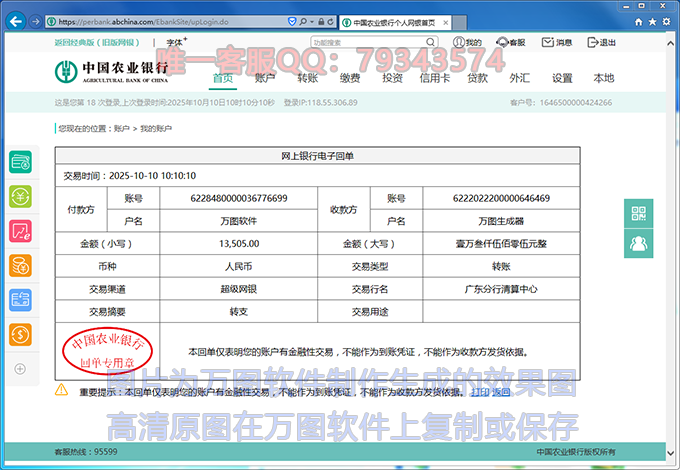Add a shortcut with the plus icon
This screenshot has width=680, height=470.
20,369
